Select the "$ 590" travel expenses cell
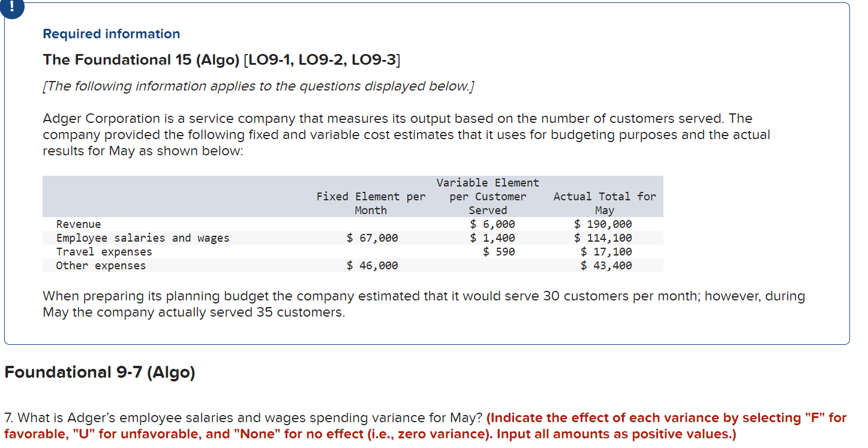Viewport: 868px width, 448px height. point(499,252)
